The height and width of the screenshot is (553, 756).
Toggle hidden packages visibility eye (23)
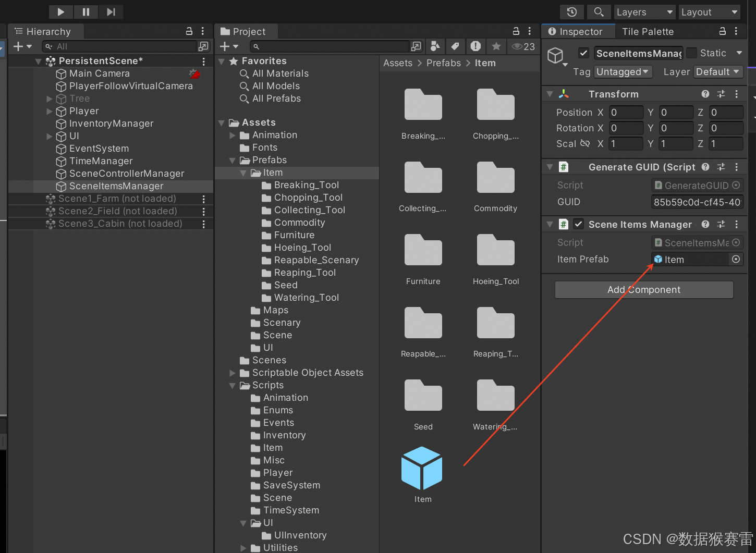(523, 46)
